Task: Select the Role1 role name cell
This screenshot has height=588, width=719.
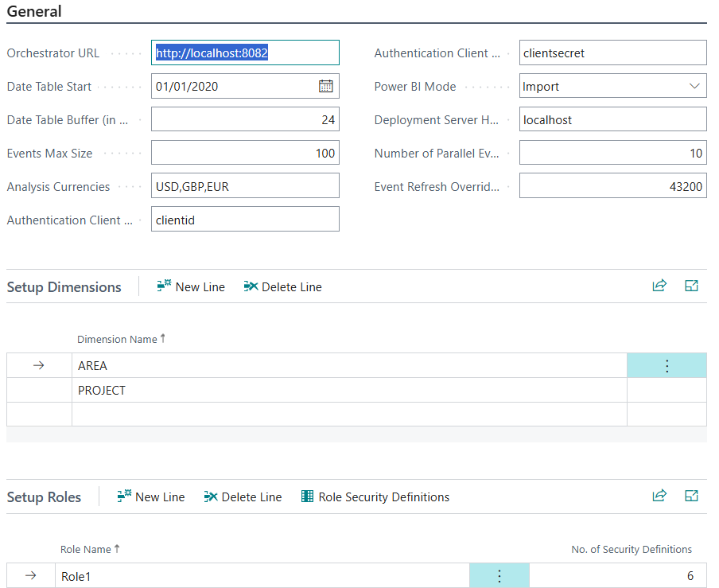Action: [x=262, y=575]
